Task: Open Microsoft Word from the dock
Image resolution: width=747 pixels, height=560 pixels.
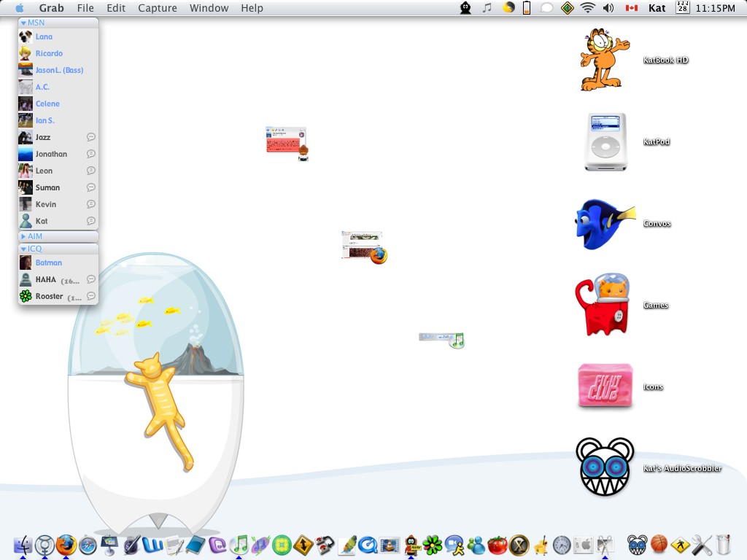Action: (153, 545)
